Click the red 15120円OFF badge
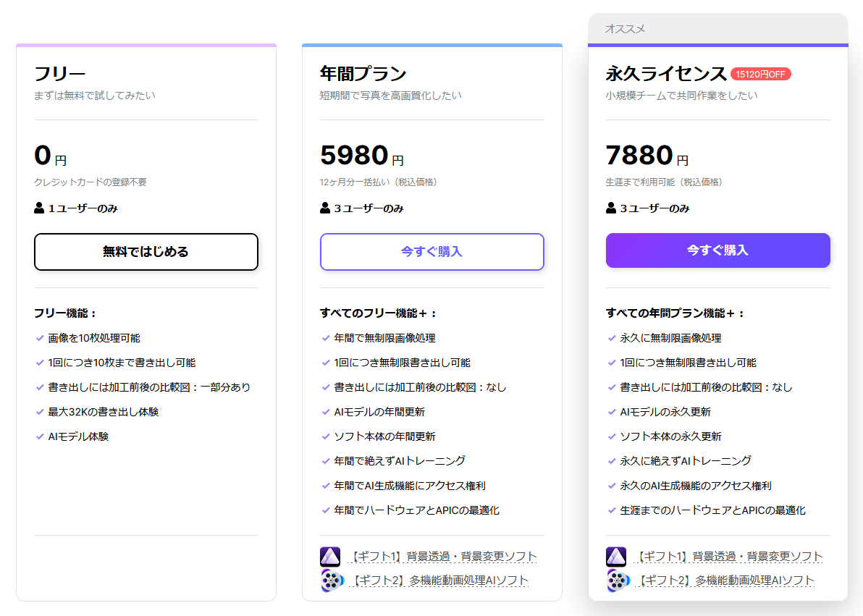This screenshot has width=863, height=616. [x=760, y=74]
